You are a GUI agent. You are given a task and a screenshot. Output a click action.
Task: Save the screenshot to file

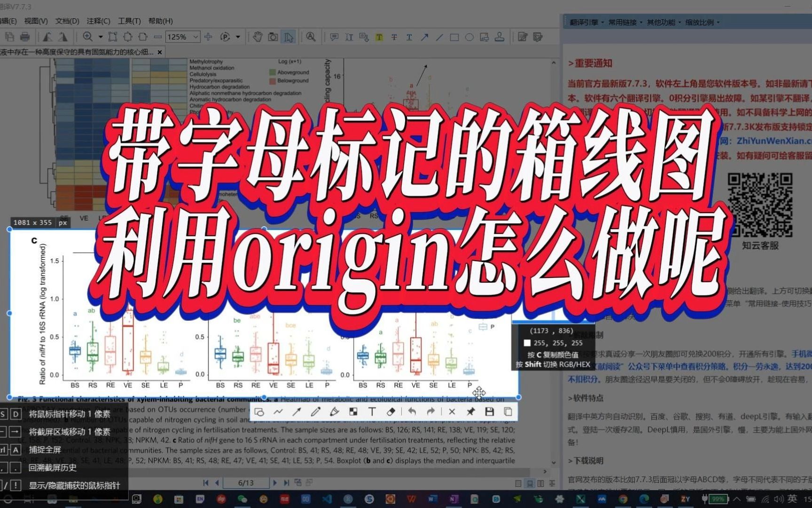[490, 412]
